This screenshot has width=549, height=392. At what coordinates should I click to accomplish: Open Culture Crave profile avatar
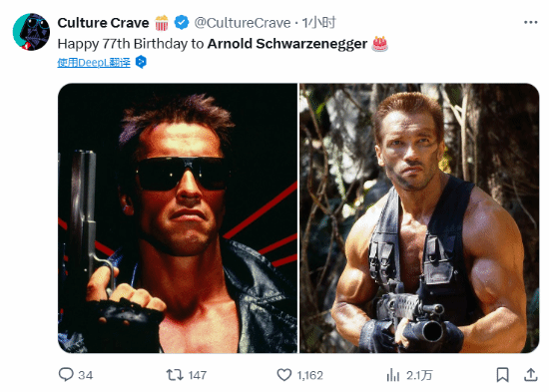(x=31, y=32)
